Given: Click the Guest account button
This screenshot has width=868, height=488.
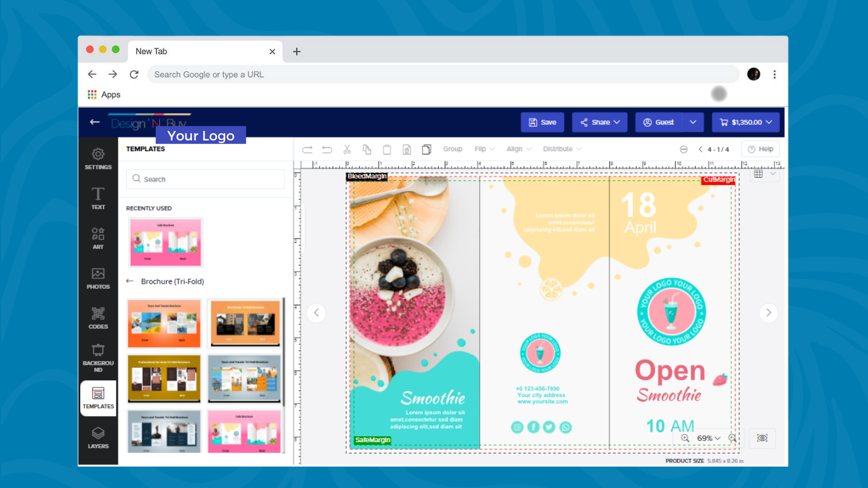Looking at the screenshot, I should click(x=659, y=122).
